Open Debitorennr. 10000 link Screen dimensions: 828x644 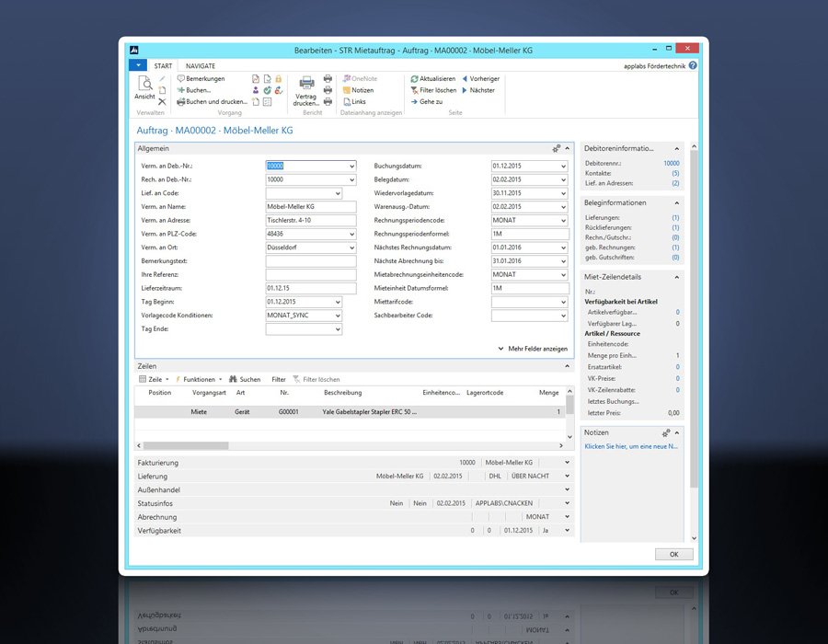click(672, 164)
